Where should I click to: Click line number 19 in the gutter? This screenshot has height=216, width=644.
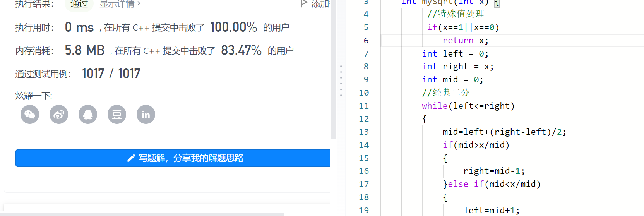click(x=364, y=211)
